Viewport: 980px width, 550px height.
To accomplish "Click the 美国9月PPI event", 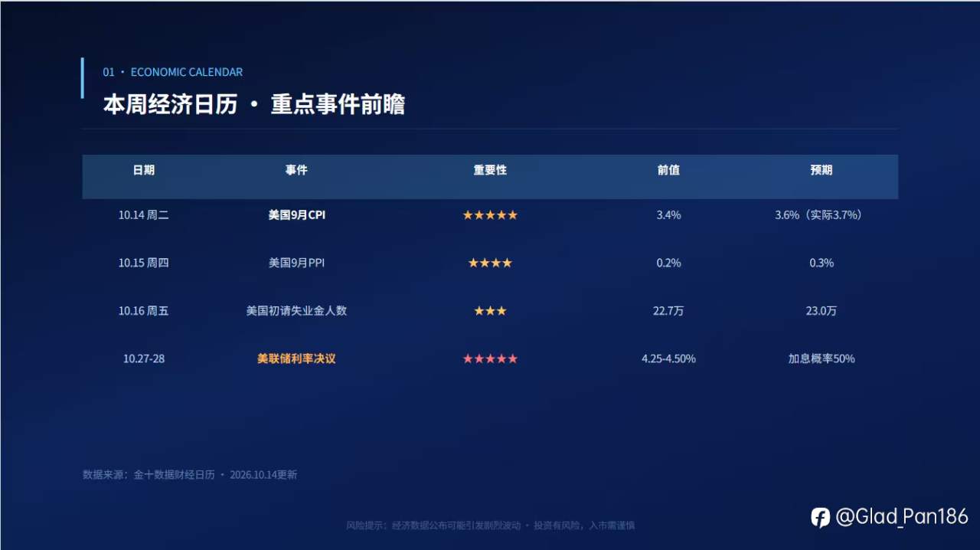I will 296,263.
